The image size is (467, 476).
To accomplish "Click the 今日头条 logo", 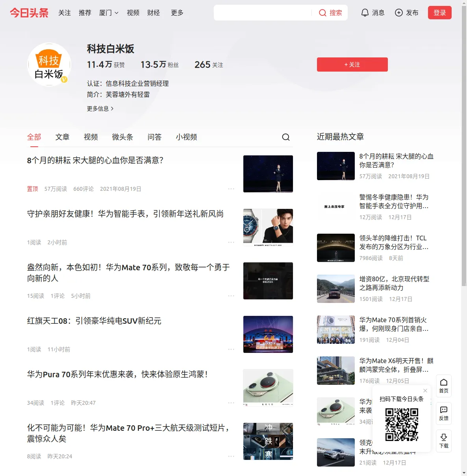I will 29,13.
